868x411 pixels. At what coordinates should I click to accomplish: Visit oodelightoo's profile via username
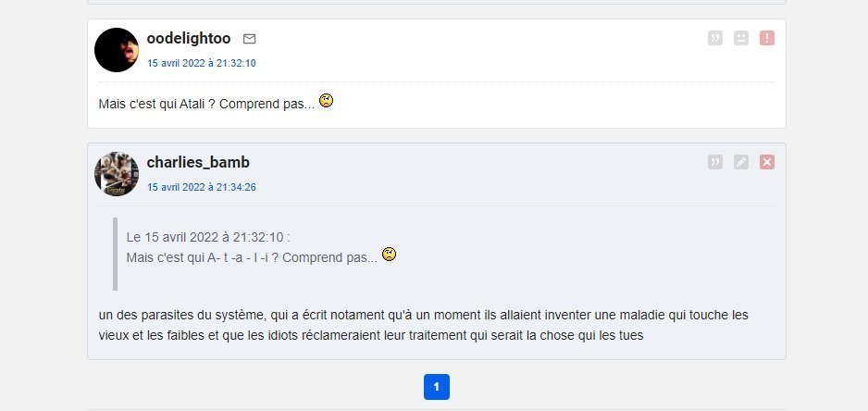189,38
